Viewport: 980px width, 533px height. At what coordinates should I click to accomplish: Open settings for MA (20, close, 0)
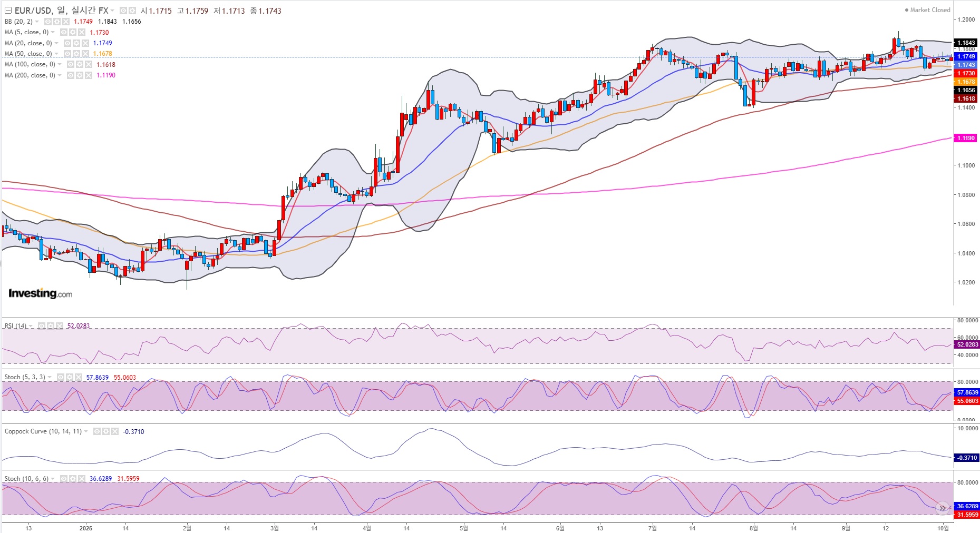[76, 43]
